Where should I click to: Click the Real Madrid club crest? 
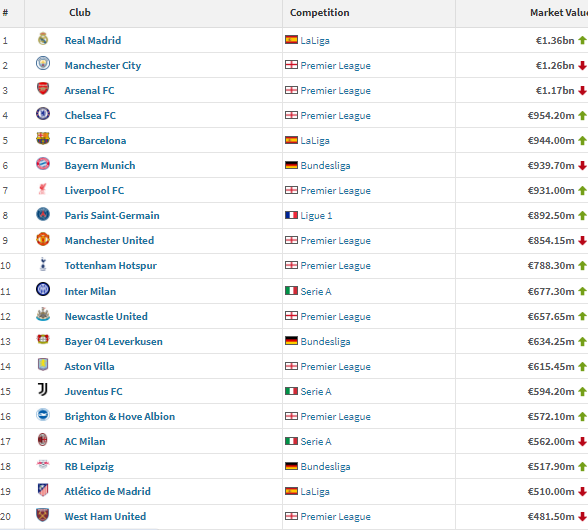[x=43, y=39]
